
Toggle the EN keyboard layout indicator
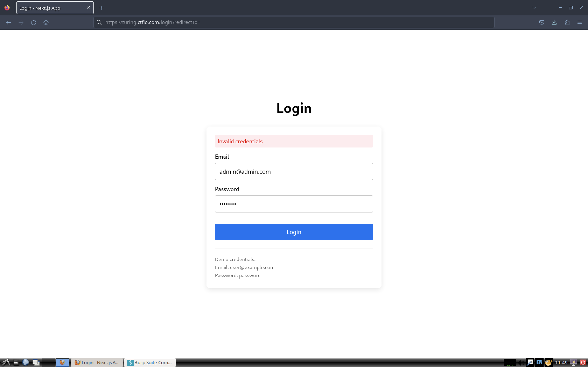539,362
